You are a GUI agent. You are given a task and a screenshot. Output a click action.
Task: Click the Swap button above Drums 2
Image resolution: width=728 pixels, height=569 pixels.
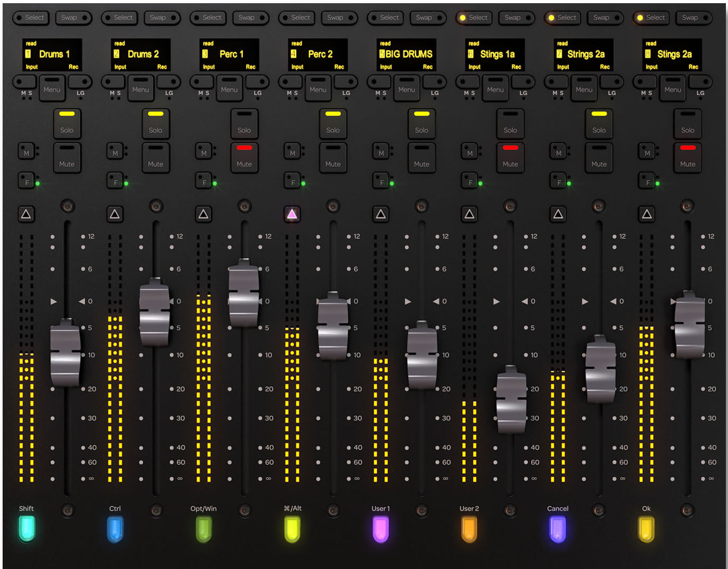(162, 17)
